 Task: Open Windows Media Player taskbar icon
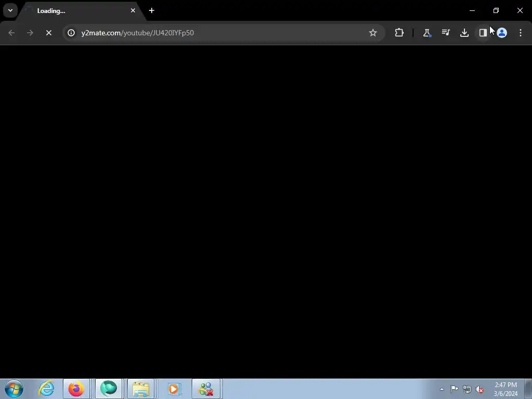[x=174, y=389]
